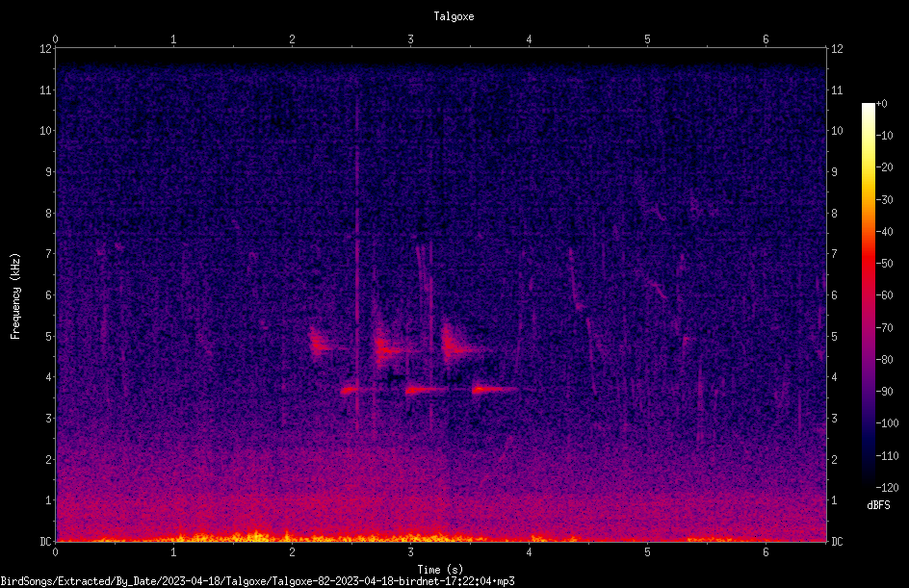Click the -120 label on color scale

coord(887,487)
